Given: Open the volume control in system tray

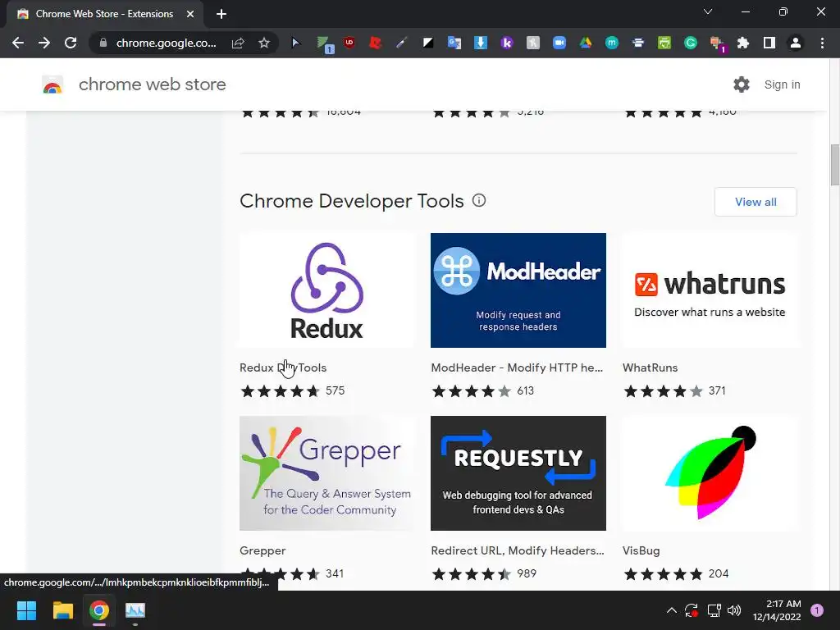Looking at the screenshot, I should pyautogui.click(x=734, y=610).
